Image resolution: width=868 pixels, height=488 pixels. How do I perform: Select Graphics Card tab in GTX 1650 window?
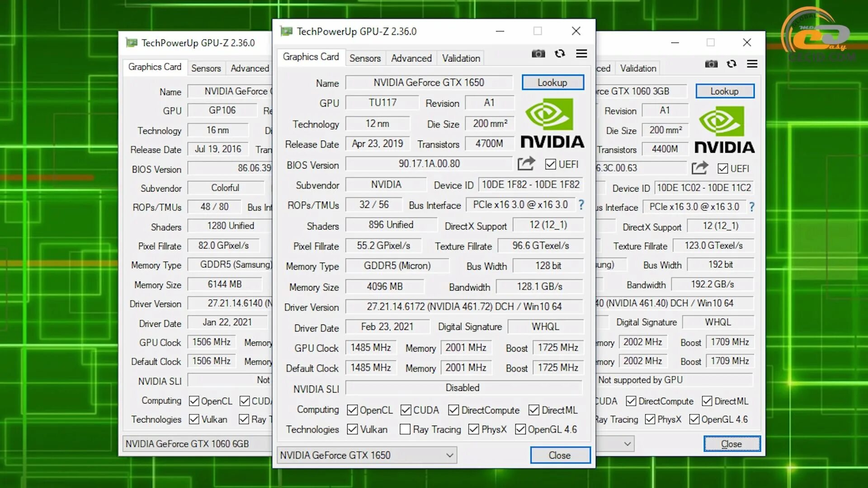[x=311, y=57]
